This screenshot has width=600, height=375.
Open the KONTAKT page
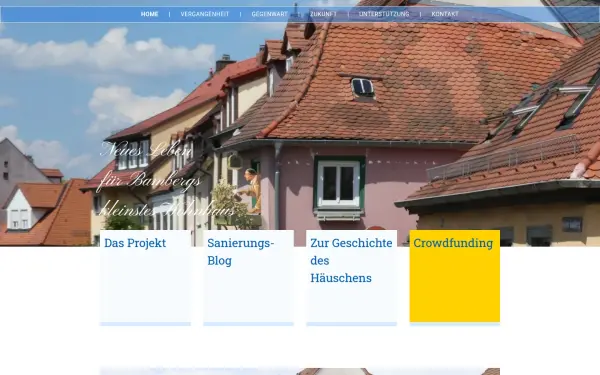pyautogui.click(x=445, y=14)
